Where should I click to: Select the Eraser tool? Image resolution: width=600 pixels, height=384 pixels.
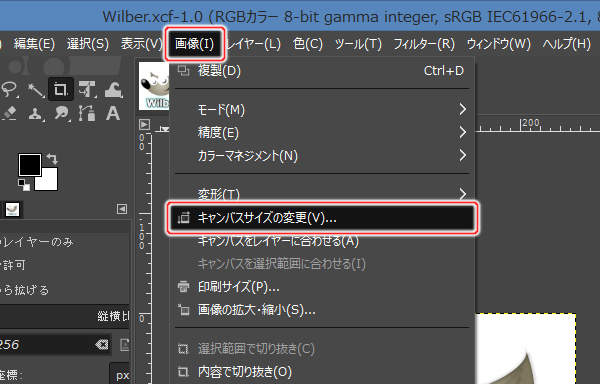tap(9, 113)
